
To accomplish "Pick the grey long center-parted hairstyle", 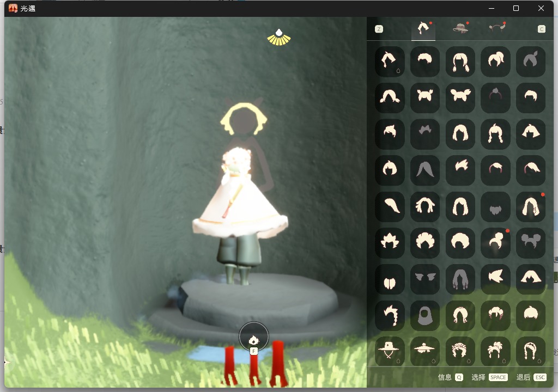I will [425, 170].
